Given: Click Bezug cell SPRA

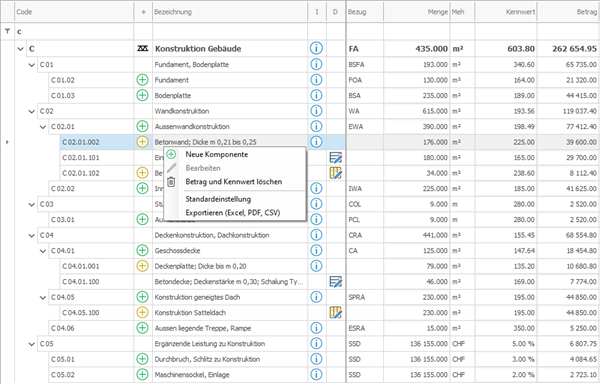Looking at the screenshot, I should coord(364,297).
